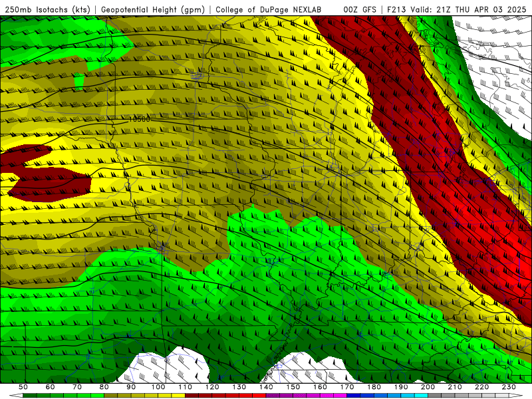The image size is (532, 399).
Task: Click the '110' value on the color scale
Action: point(185,387)
